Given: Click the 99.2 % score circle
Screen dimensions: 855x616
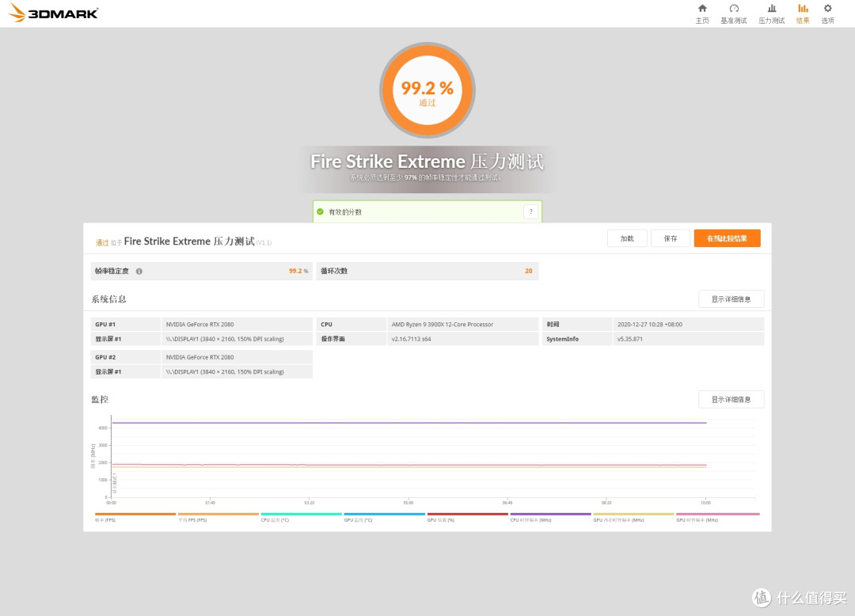Looking at the screenshot, I should (x=427, y=90).
